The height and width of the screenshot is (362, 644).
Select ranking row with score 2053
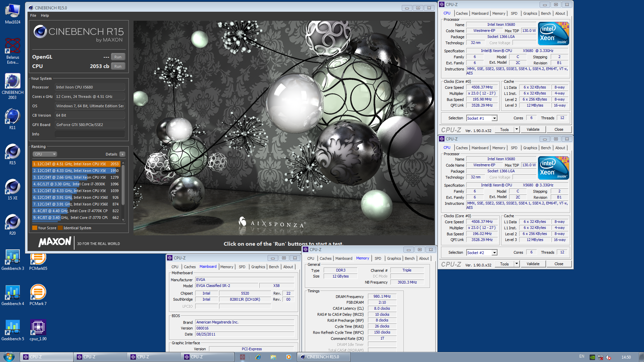click(76, 164)
